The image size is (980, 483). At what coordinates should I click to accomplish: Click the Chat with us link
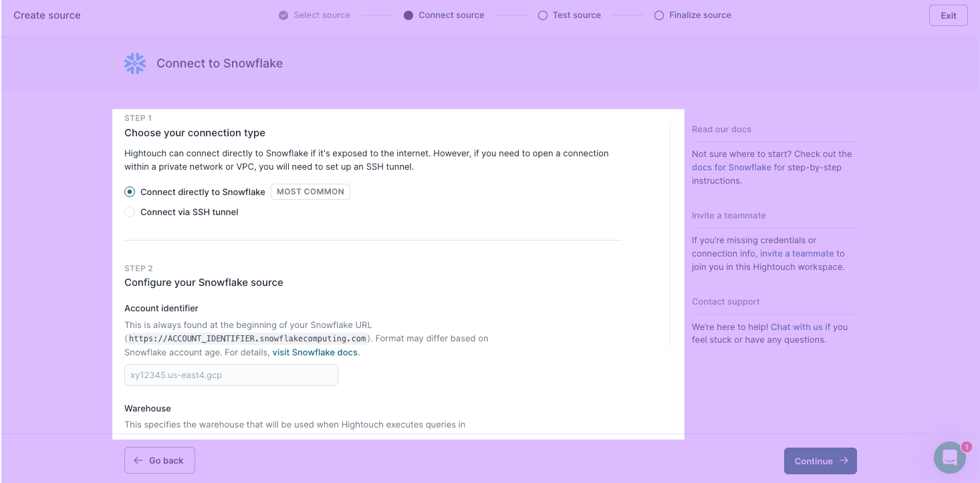(x=796, y=327)
